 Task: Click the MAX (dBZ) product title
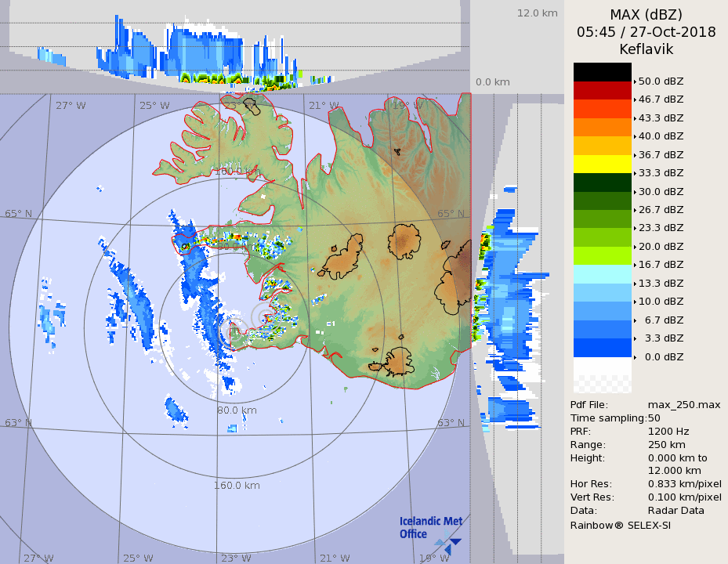click(x=646, y=15)
